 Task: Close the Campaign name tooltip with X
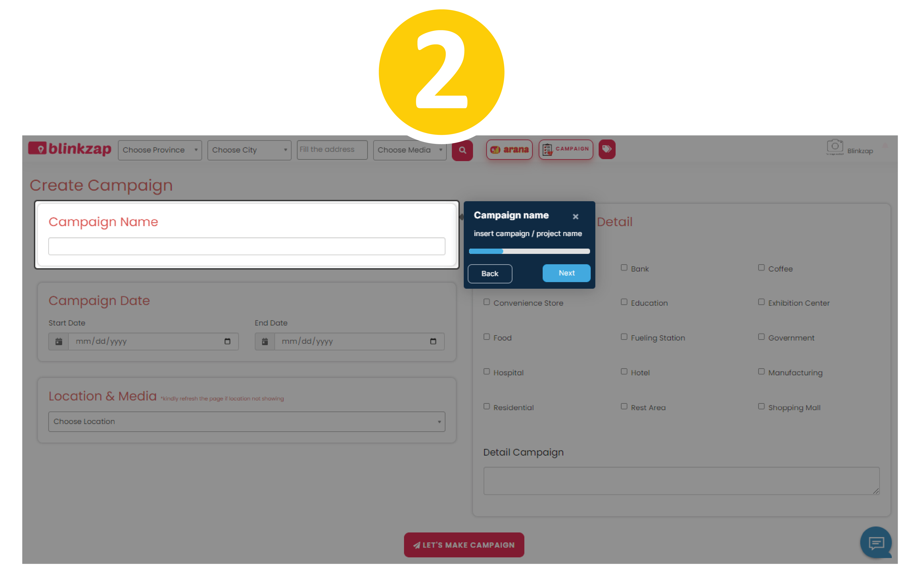point(575,217)
